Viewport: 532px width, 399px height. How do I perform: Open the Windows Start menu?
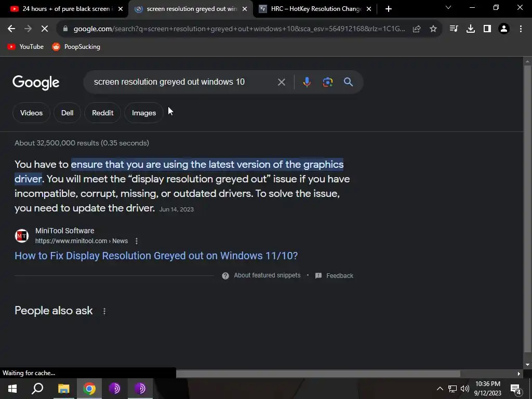coord(12,389)
